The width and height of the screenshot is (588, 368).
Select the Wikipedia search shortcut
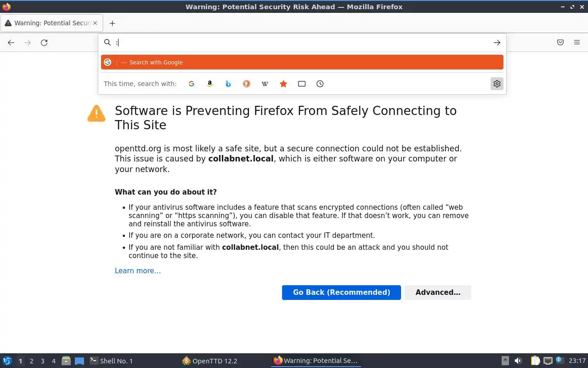pyautogui.click(x=265, y=84)
